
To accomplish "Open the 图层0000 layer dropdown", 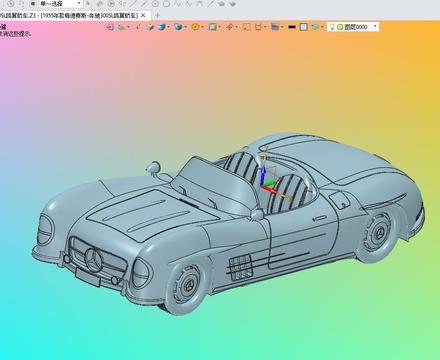I will point(353,27).
